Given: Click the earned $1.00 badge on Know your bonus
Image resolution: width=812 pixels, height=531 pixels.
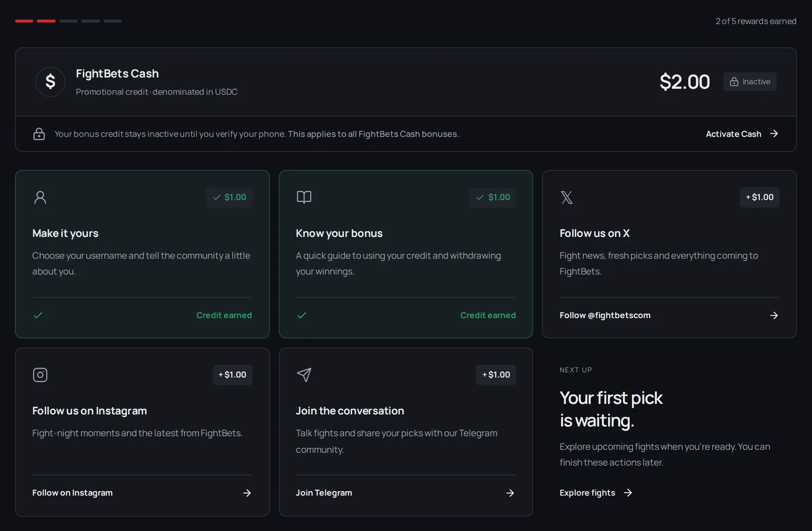Looking at the screenshot, I should pos(492,197).
